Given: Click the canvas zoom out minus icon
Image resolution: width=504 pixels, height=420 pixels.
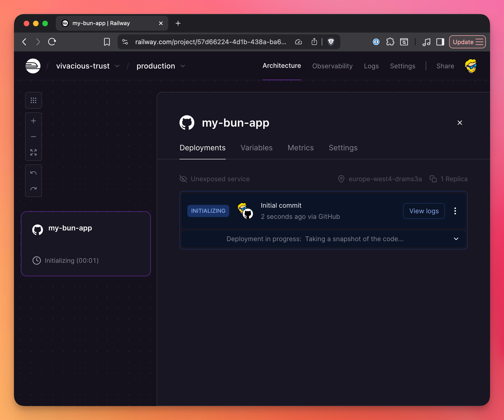Looking at the screenshot, I should click(33, 137).
